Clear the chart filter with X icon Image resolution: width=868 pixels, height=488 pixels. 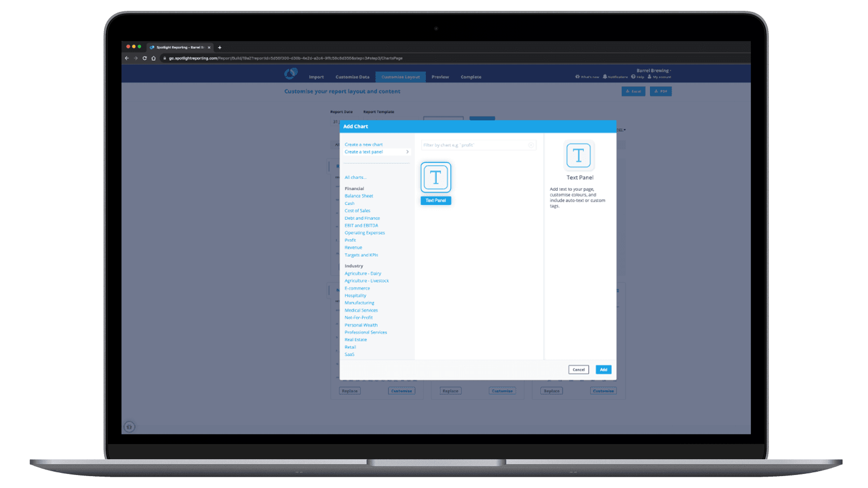(x=531, y=145)
